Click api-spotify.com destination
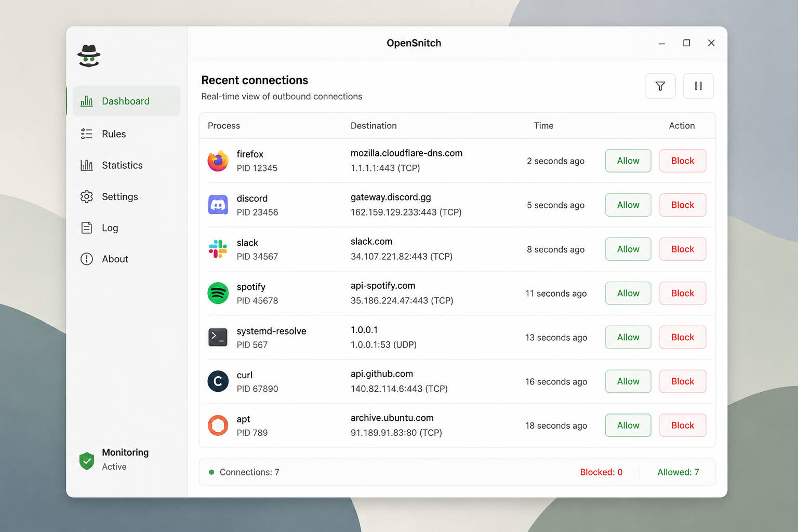798x532 pixels. tap(383, 286)
